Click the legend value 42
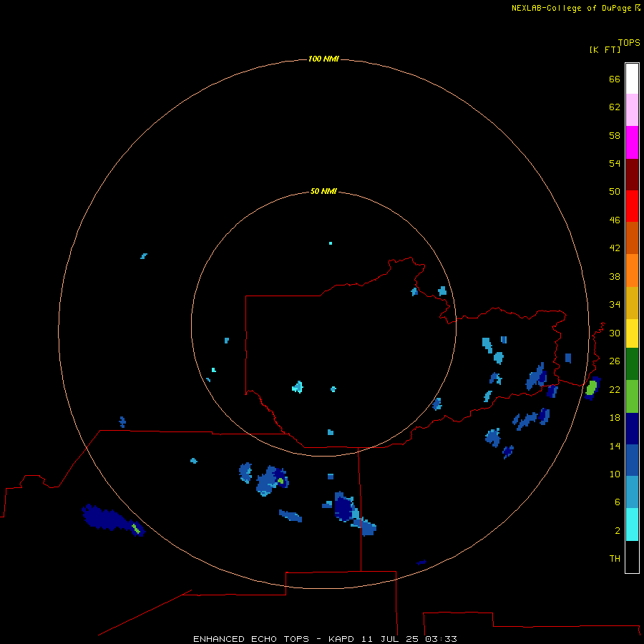 (615, 248)
